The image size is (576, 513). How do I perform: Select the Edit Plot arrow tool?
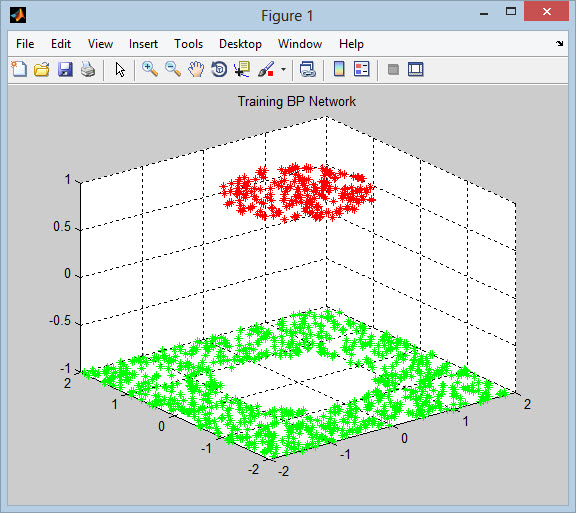[120, 69]
